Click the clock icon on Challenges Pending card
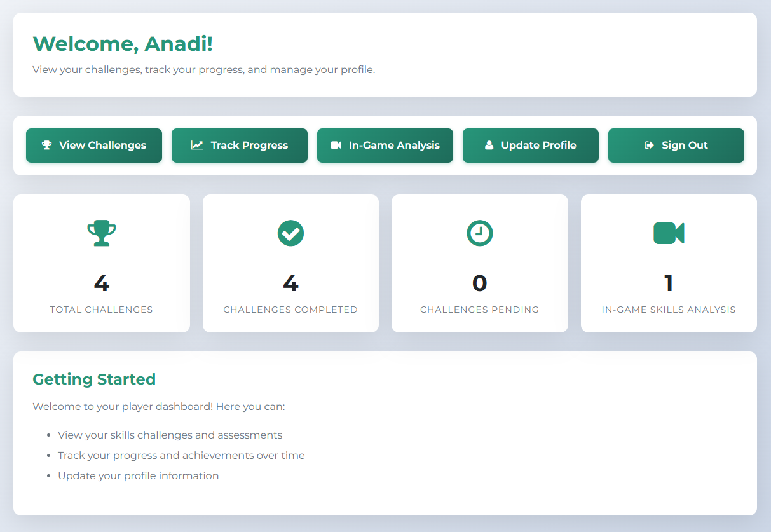The image size is (771, 532). [x=480, y=233]
